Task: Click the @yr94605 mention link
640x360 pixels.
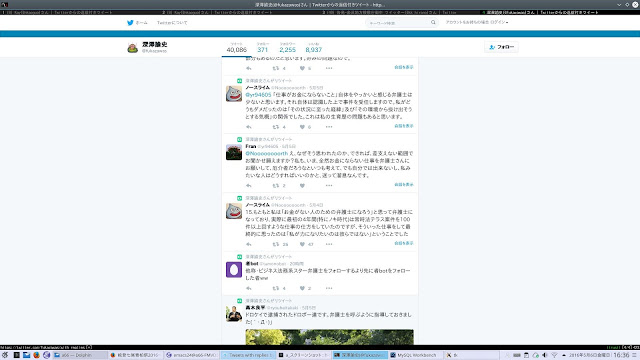Action: click(x=258, y=95)
